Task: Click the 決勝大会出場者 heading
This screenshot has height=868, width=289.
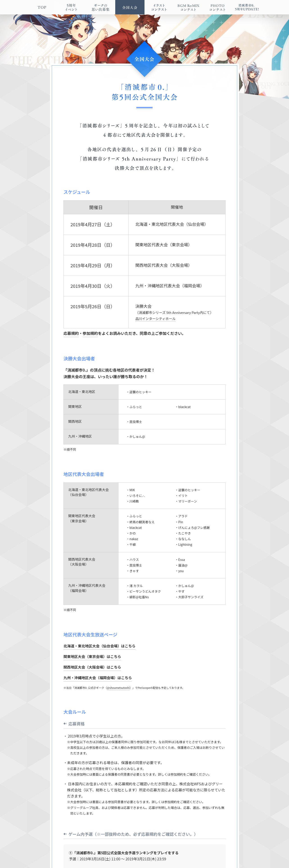Action: pos(79,359)
